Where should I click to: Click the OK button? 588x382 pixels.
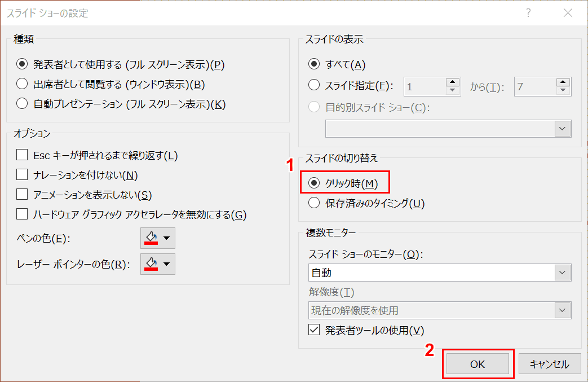tap(478, 364)
